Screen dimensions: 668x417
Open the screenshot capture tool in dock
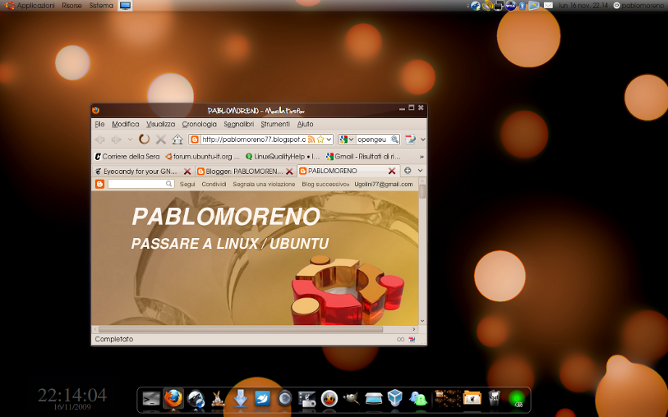coord(307,399)
